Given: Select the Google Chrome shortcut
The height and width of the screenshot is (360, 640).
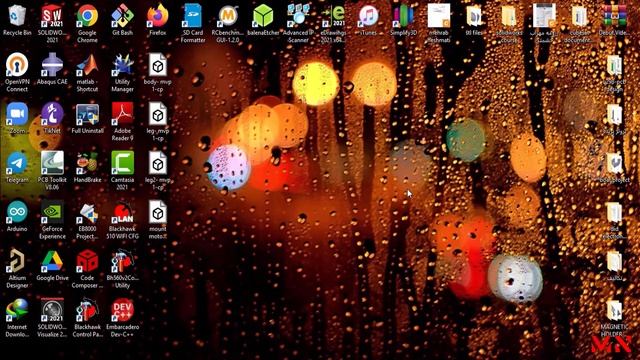Looking at the screenshot, I should point(87,16).
